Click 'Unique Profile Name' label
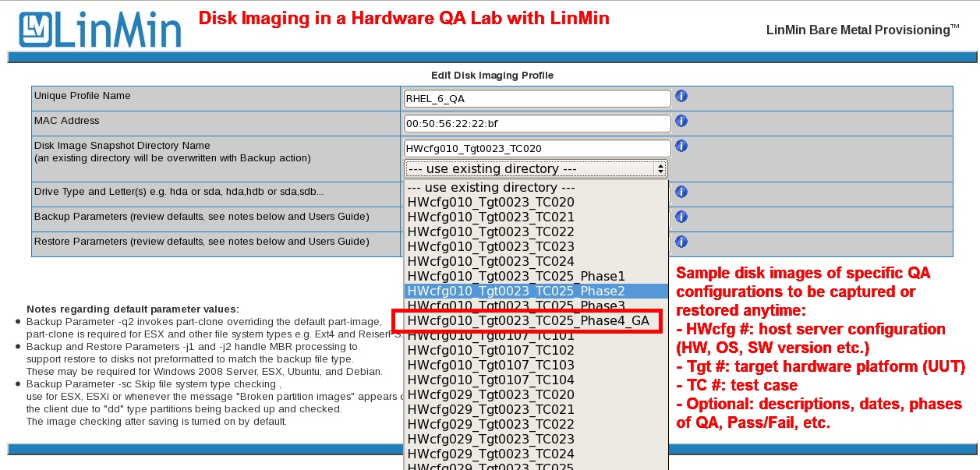This screenshot has width=980, height=470. point(83,96)
